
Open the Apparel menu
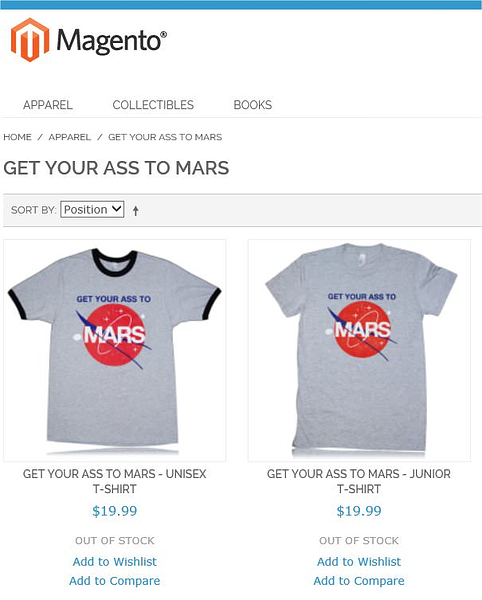click(x=48, y=105)
